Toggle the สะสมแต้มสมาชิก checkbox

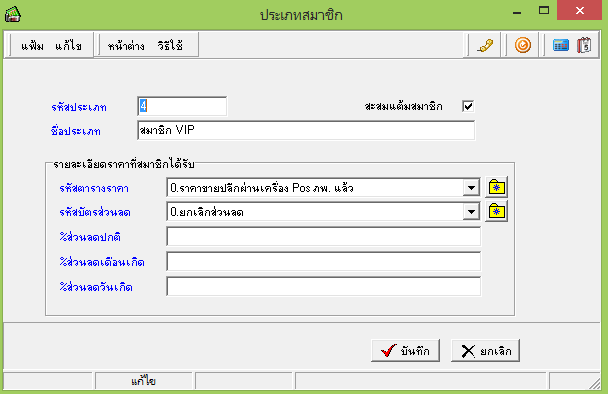coord(468,106)
